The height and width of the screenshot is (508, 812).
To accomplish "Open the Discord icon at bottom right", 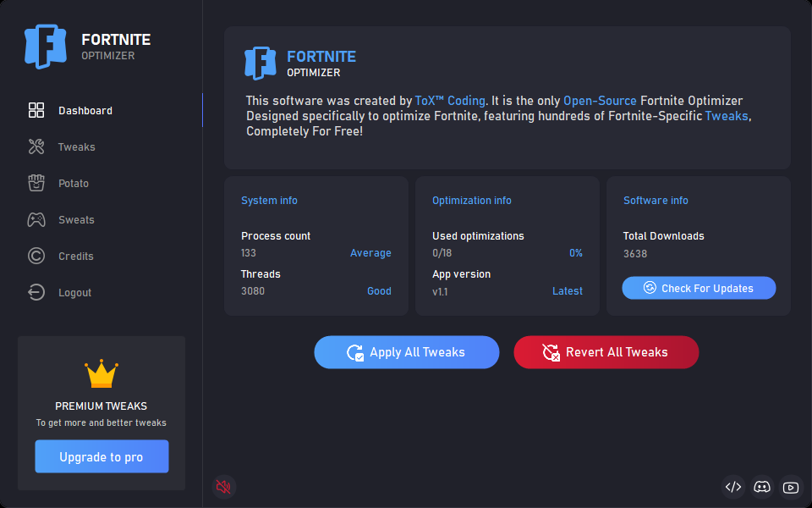I will click(762, 487).
